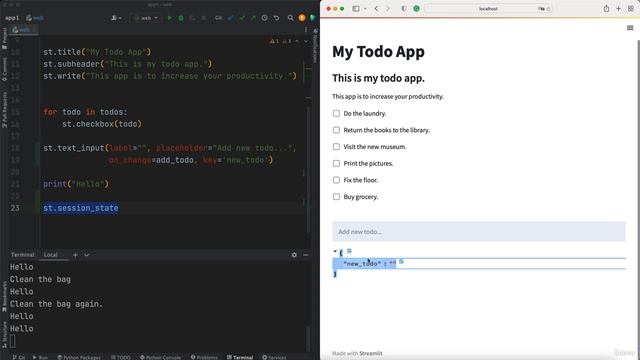Click the Git update project arrow icon
This screenshot has height=360, width=640.
[231, 18]
